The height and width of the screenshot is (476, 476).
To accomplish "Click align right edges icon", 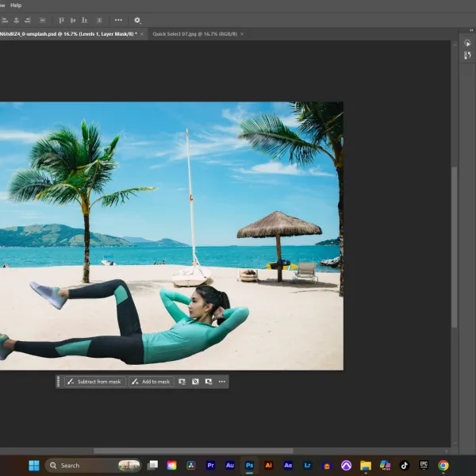I will (x=28, y=21).
